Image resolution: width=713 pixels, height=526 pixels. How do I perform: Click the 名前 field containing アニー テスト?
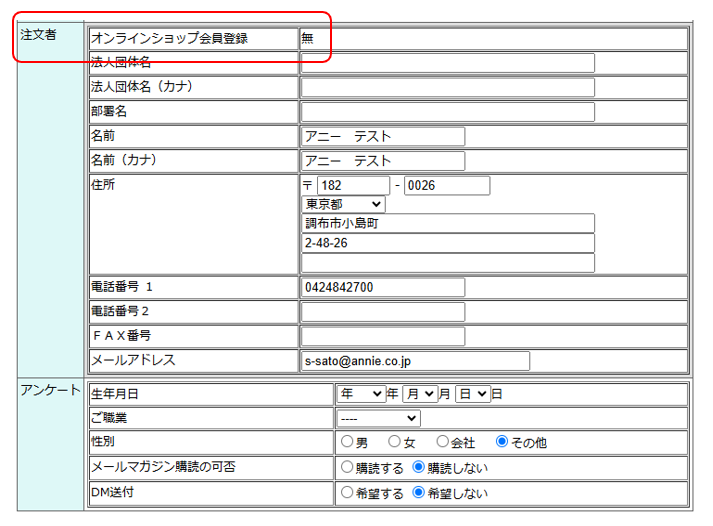pyautogui.click(x=383, y=136)
